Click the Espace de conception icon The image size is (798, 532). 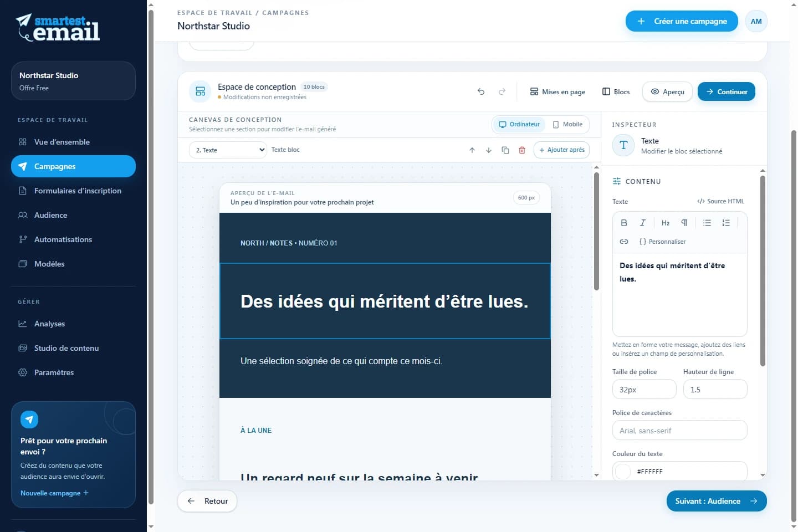pos(200,91)
